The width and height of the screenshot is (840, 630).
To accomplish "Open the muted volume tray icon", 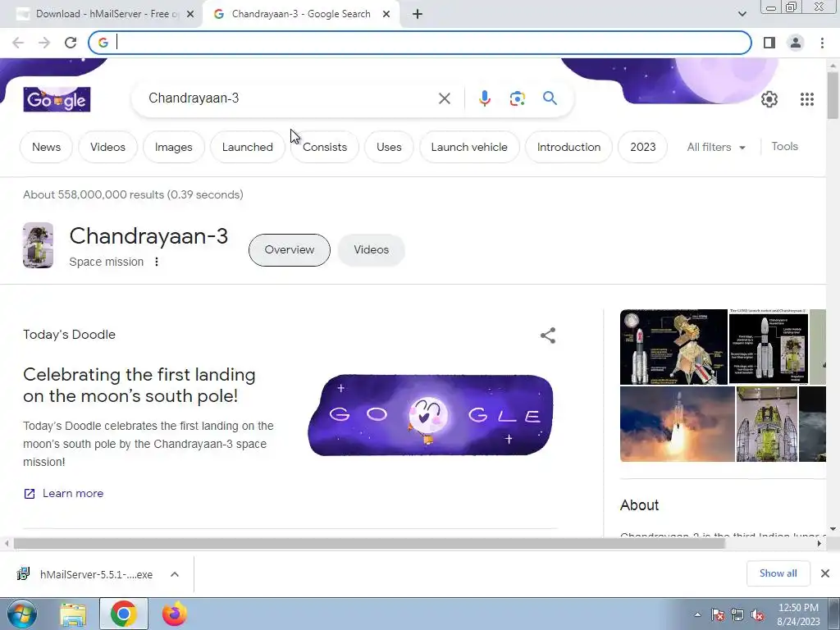I will pyautogui.click(x=757, y=615).
